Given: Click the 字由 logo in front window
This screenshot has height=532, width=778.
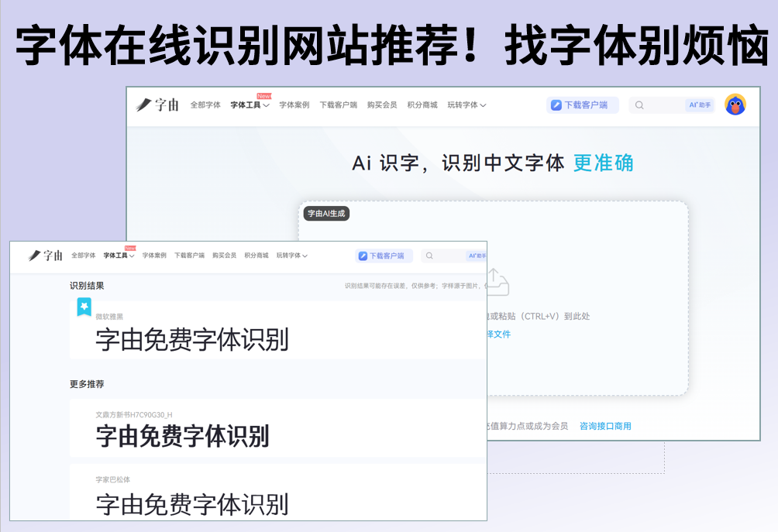Looking at the screenshot, I should (46, 256).
